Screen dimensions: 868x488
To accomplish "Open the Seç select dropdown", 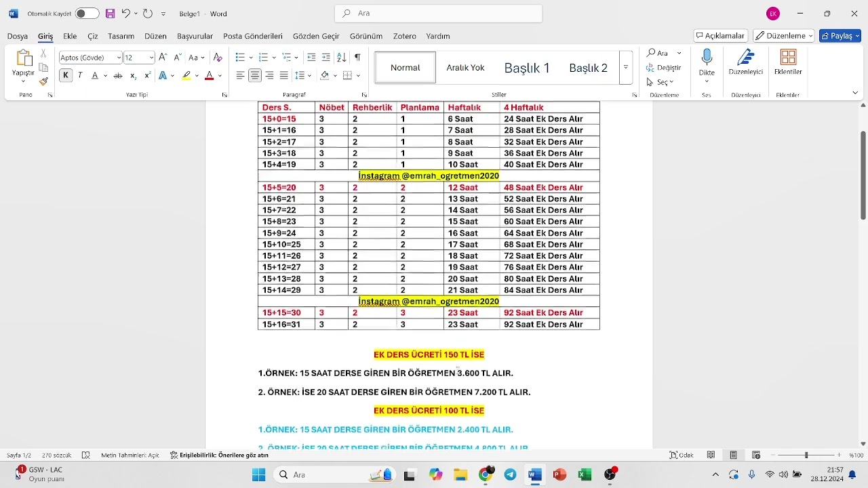I will 660,82.
